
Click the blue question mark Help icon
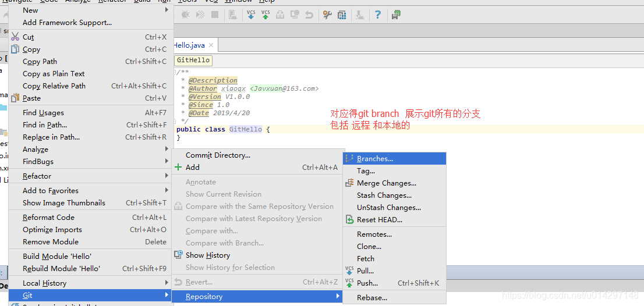click(x=378, y=15)
